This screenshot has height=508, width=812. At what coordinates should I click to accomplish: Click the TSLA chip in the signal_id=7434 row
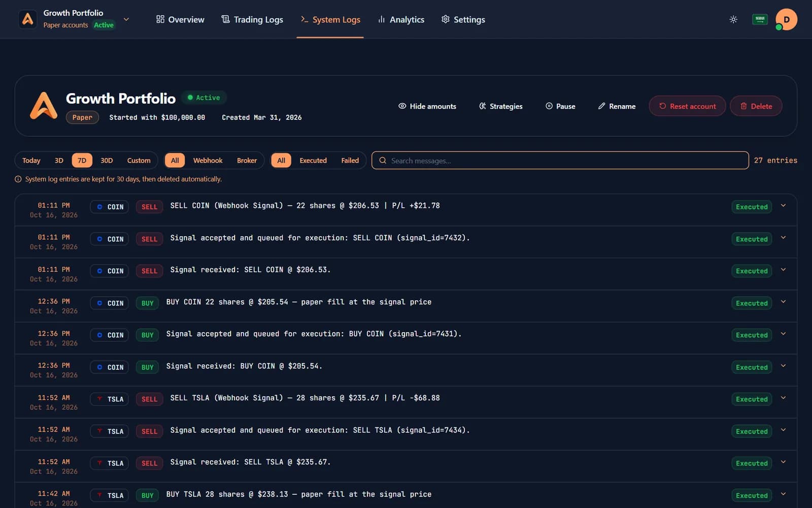110,431
